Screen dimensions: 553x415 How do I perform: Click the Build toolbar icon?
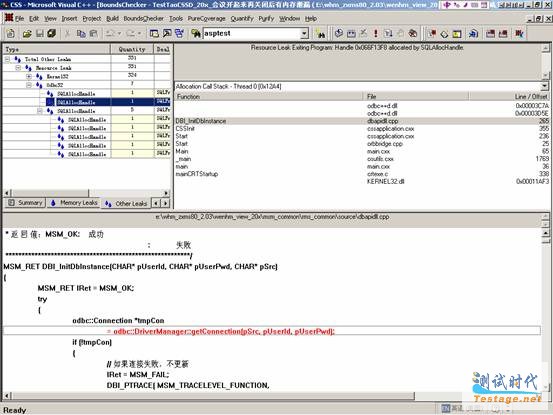pyautogui.click(x=351, y=33)
